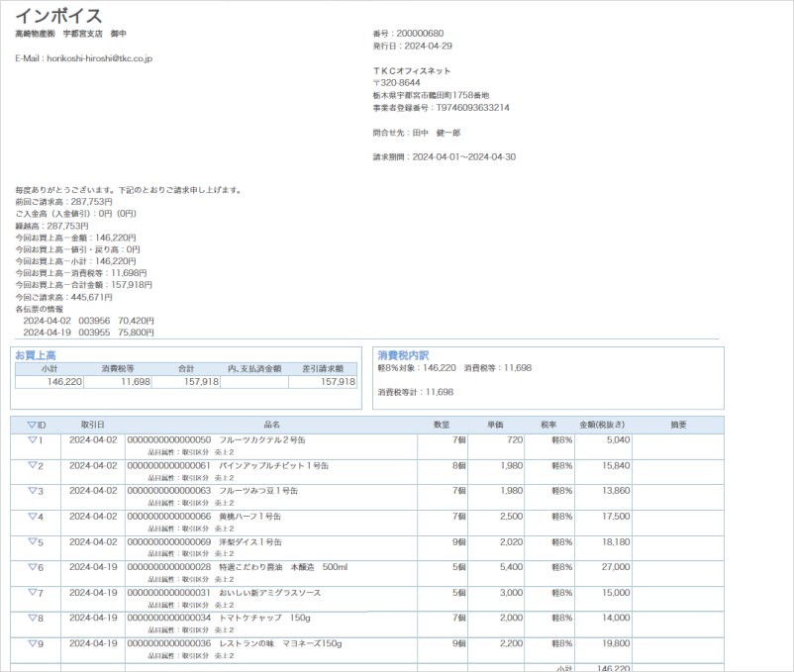Click the お買上高 section heading

click(x=36, y=355)
